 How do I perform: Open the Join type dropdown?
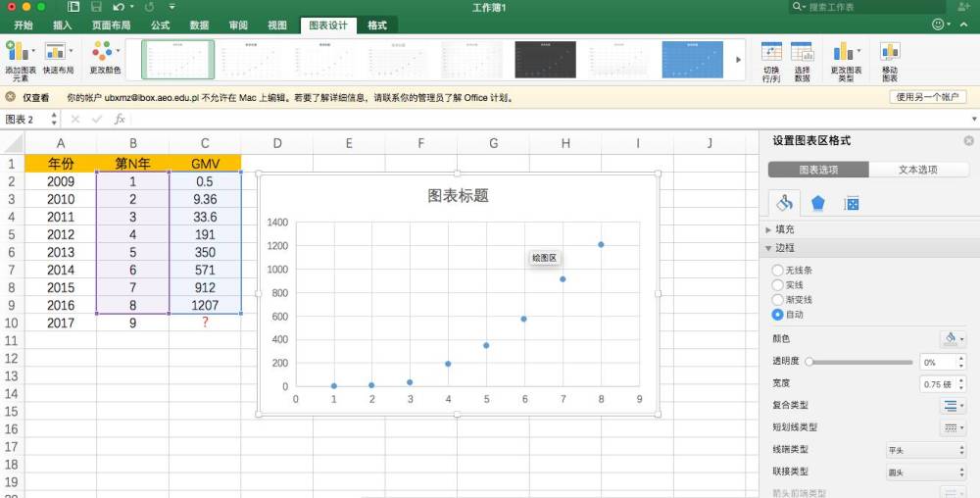coord(926,473)
